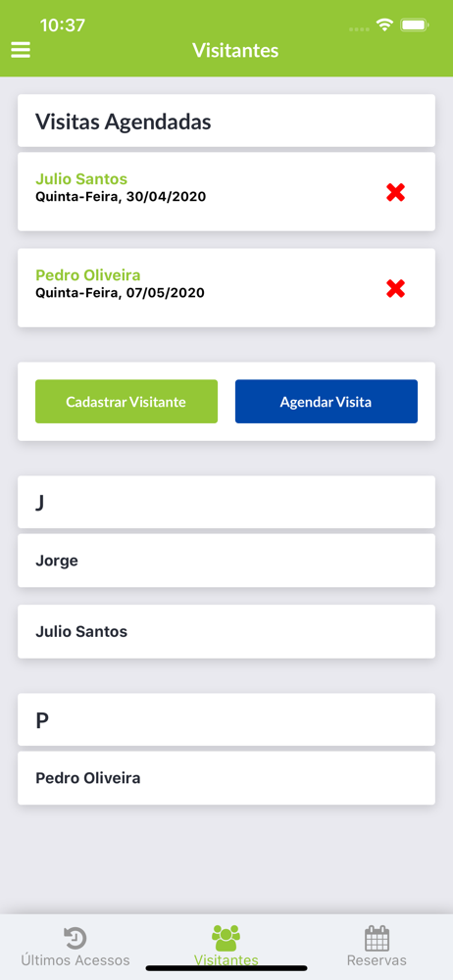
Task: Select Julio Santos in the visitor list
Action: click(226, 631)
